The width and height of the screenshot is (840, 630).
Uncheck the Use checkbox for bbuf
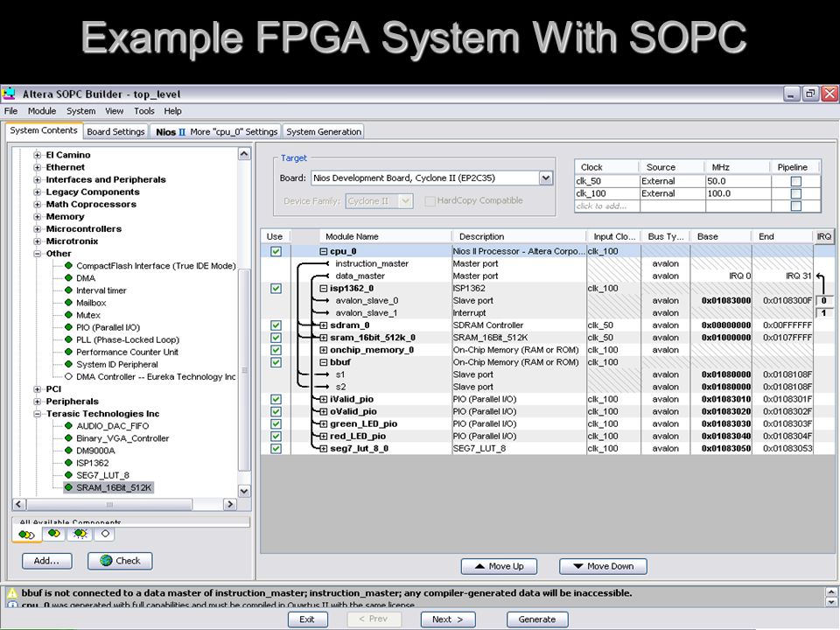276,362
